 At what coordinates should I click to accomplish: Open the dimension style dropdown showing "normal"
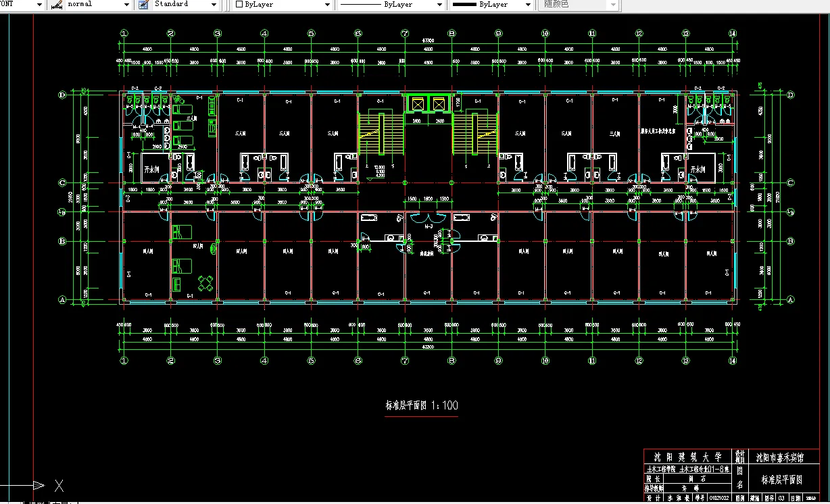(x=99, y=4)
